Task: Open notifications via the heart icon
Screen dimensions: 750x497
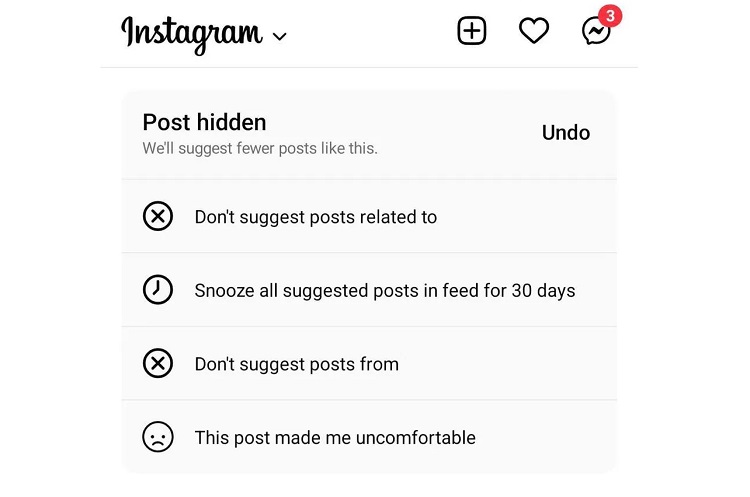Action: 534,31
